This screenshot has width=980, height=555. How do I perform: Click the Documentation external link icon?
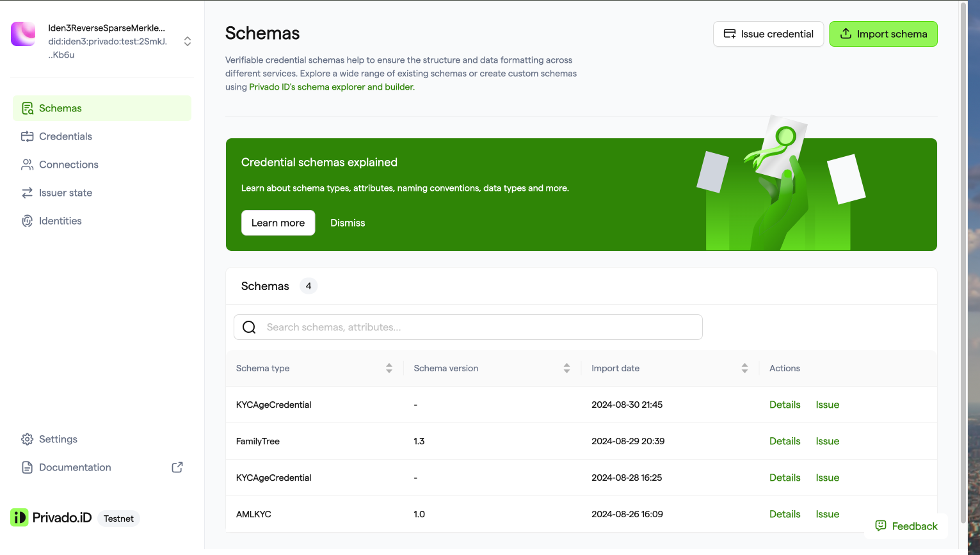(x=177, y=467)
